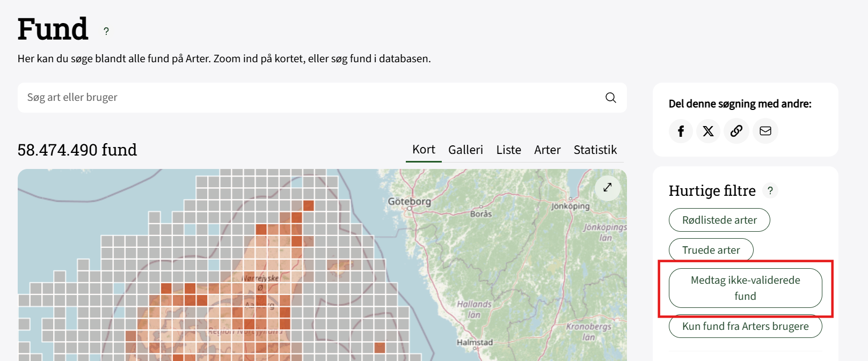Share search on Facebook
The height and width of the screenshot is (361, 868).
(681, 131)
